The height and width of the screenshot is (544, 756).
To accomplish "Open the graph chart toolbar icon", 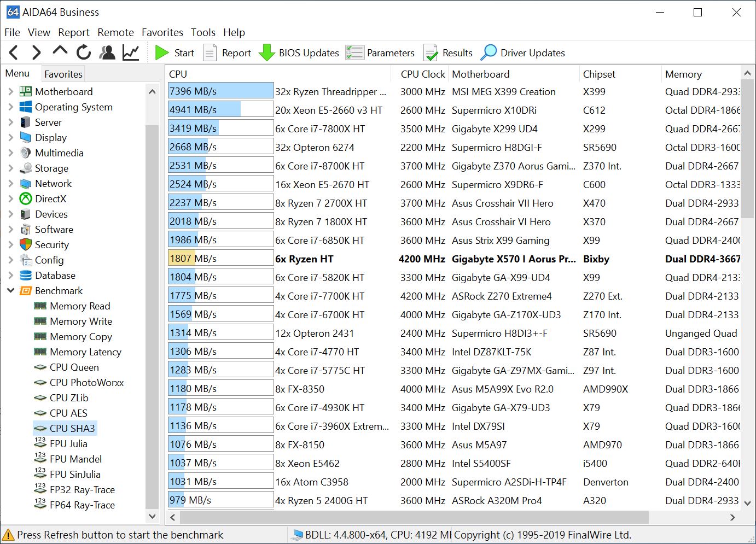I will click(x=131, y=52).
